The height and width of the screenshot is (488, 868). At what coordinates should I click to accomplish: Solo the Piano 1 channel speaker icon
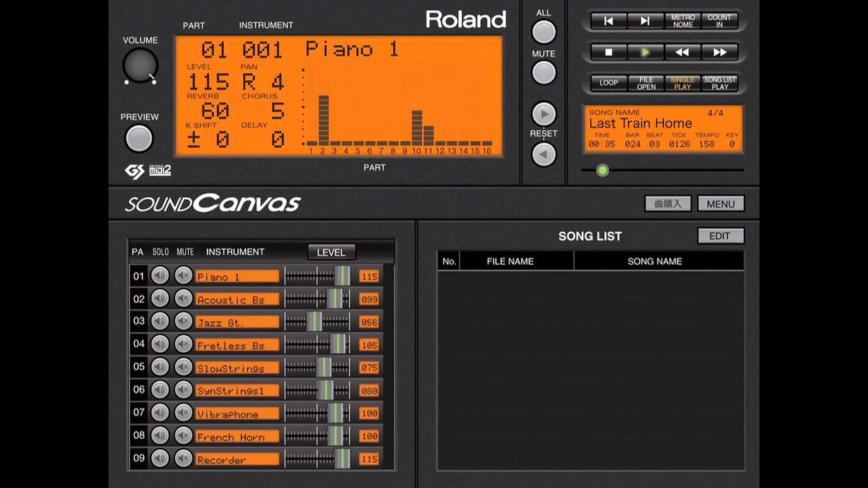click(x=160, y=276)
